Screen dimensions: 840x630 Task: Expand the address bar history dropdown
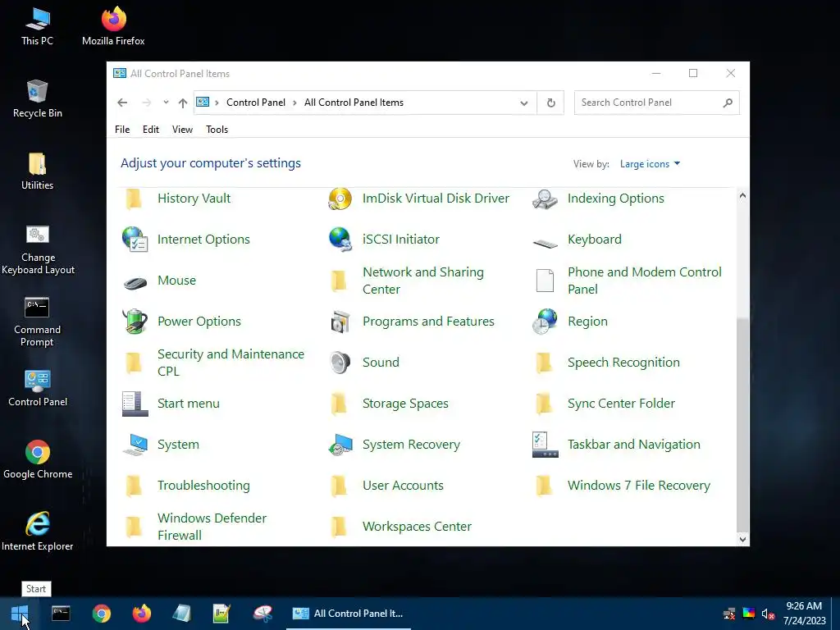point(524,103)
